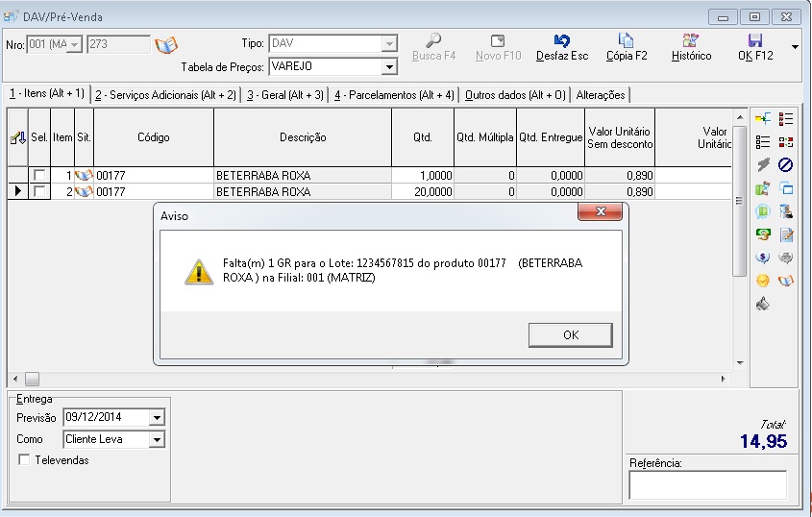Tick the Sel. checkbox for item 2

point(38,191)
